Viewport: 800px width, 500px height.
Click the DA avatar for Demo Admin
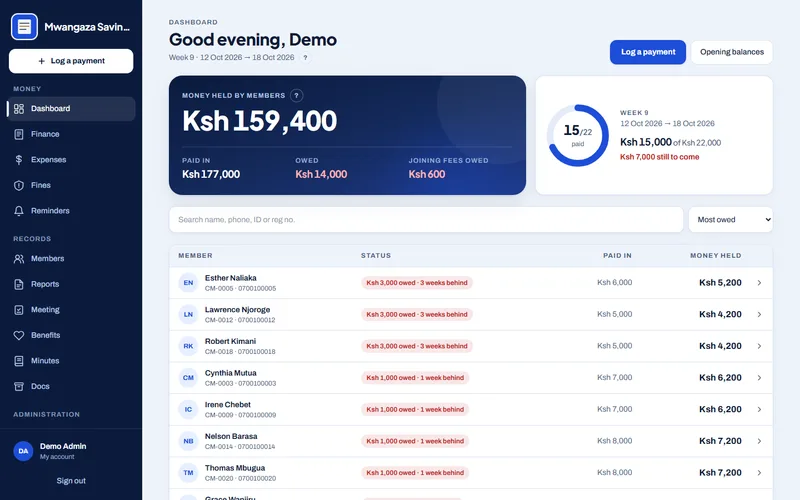[23, 451]
